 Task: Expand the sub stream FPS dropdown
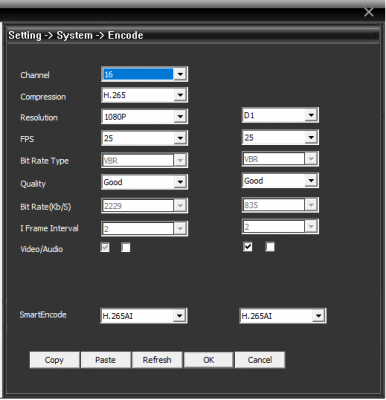coord(280,137)
